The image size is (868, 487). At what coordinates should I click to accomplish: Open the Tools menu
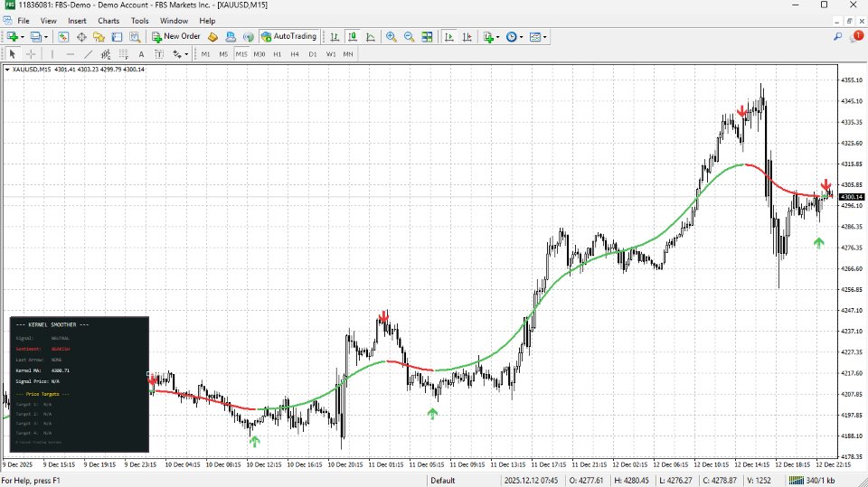pos(139,21)
